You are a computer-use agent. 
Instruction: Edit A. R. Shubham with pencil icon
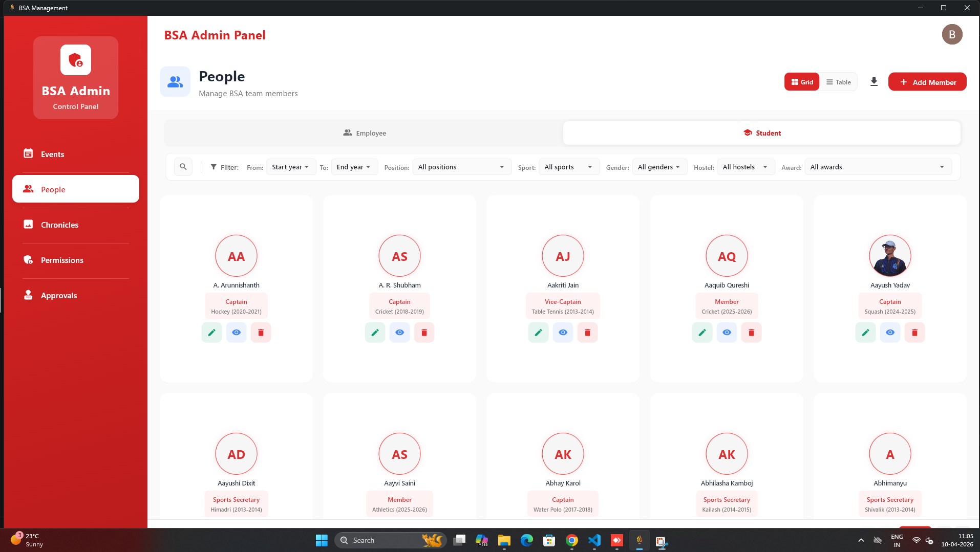(x=375, y=333)
